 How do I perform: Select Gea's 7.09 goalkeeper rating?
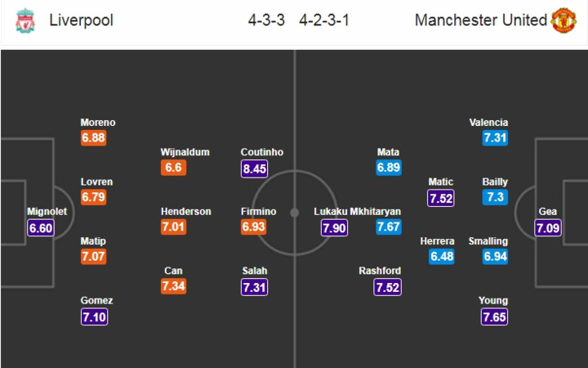[x=548, y=228]
